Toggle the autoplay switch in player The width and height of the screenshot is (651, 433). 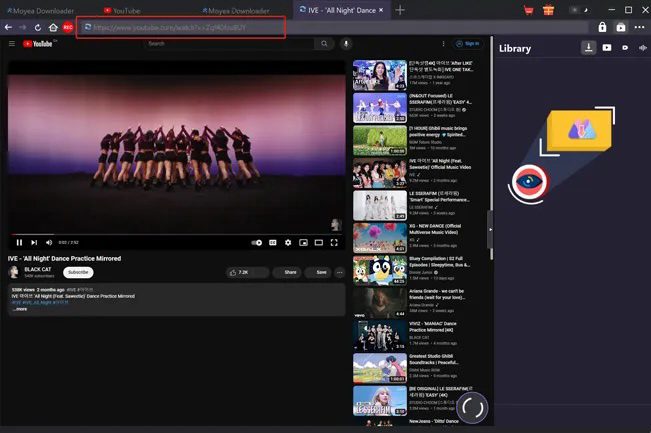coord(257,242)
